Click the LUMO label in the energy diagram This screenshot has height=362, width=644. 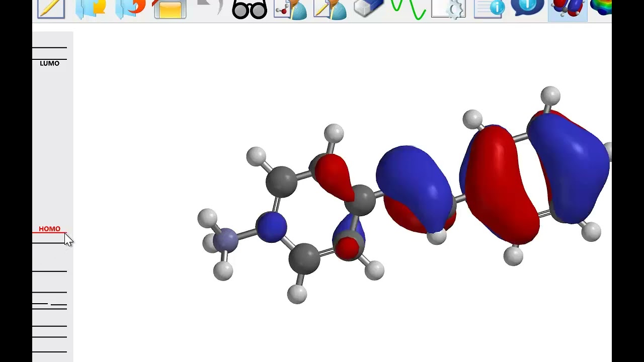click(49, 63)
